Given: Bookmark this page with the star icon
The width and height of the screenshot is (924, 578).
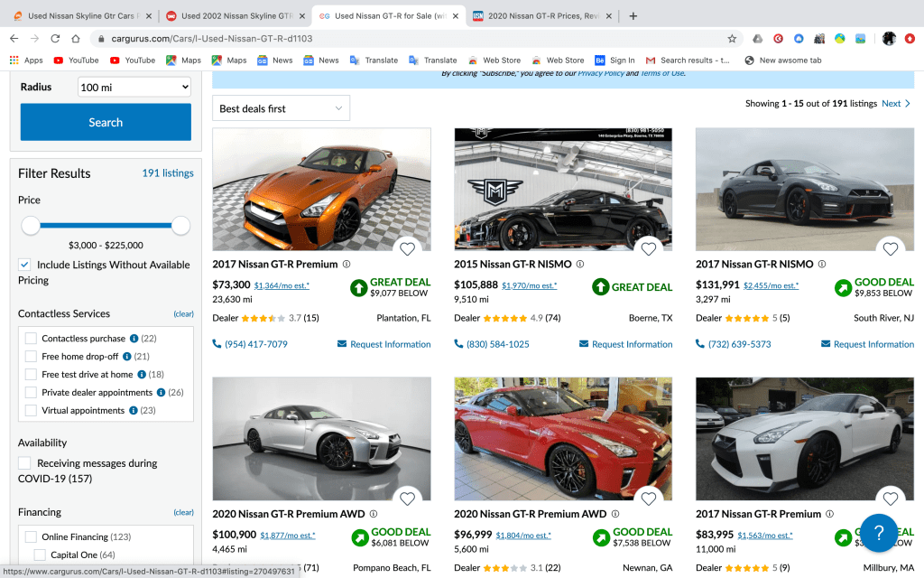Looking at the screenshot, I should pyautogui.click(x=732, y=39).
